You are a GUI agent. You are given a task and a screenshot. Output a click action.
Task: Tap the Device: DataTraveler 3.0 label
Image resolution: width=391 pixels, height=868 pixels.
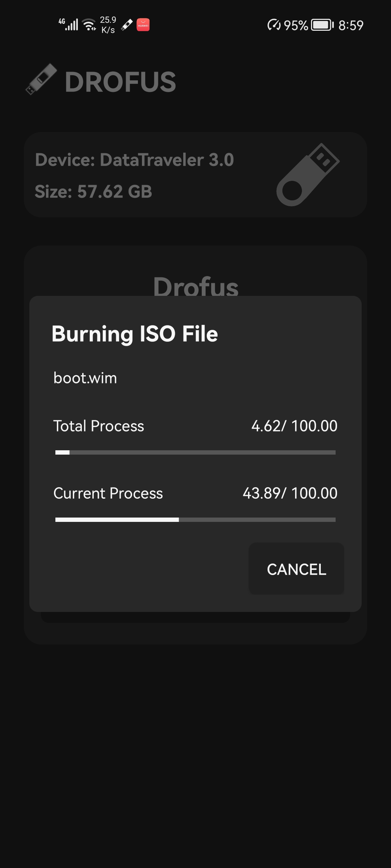(x=134, y=160)
